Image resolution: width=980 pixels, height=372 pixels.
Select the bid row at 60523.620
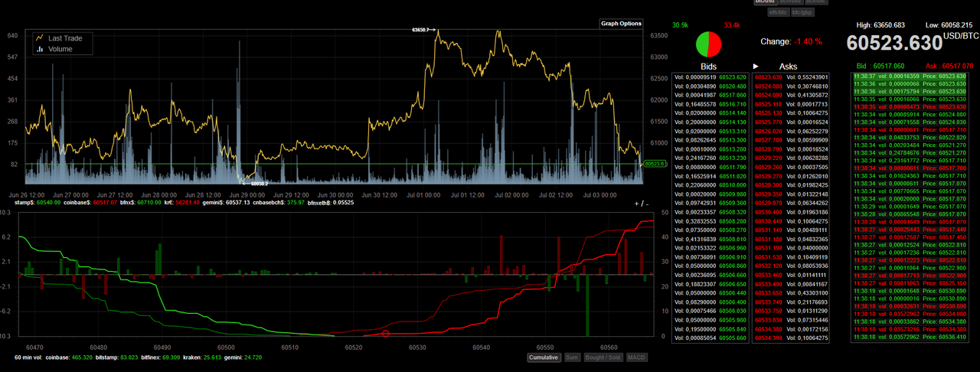coord(709,77)
